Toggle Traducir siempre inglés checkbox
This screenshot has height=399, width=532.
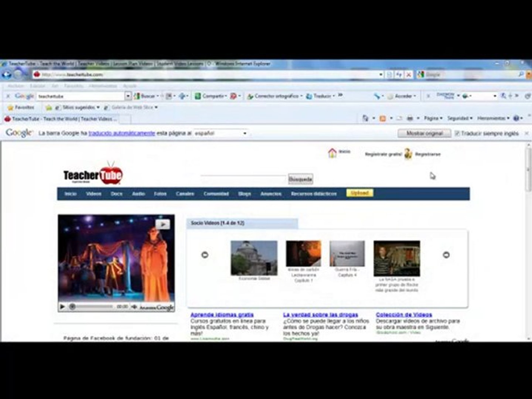[457, 133]
